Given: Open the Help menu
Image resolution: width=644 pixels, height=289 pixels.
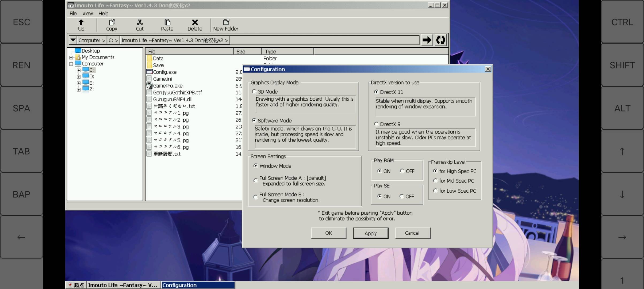Looking at the screenshot, I should click(103, 13).
